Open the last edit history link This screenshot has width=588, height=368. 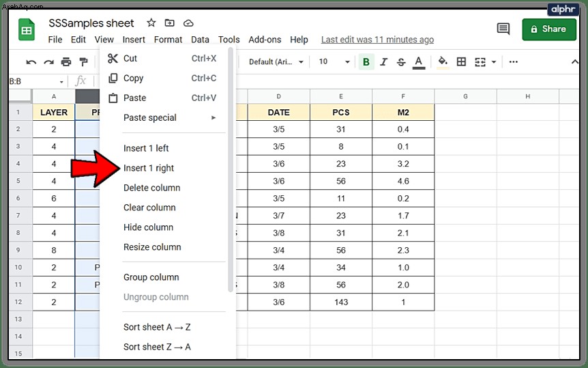click(x=377, y=40)
